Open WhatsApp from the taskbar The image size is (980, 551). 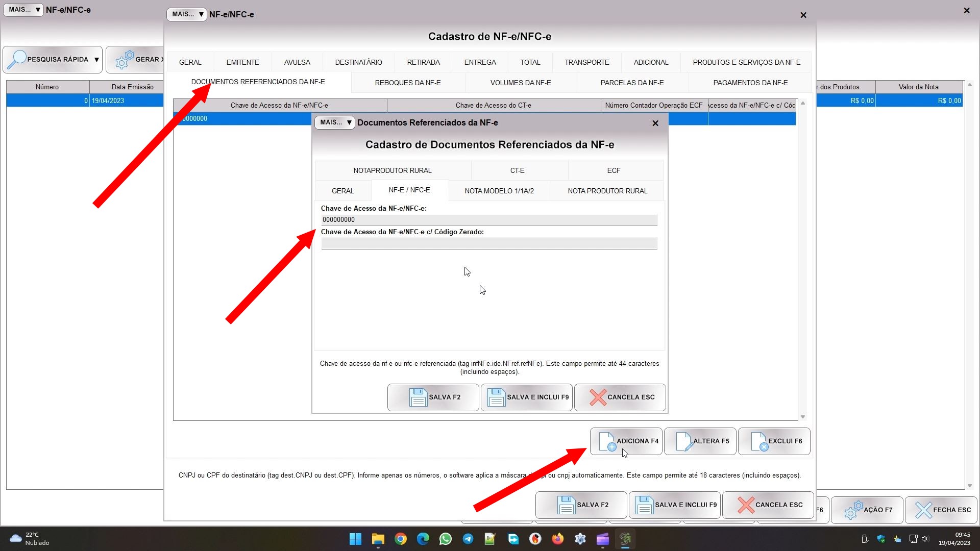[445, 539]
